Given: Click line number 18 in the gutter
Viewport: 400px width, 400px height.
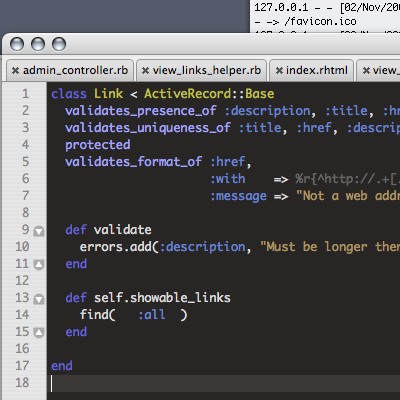Looking at the screenshot, I should point(22,383).
